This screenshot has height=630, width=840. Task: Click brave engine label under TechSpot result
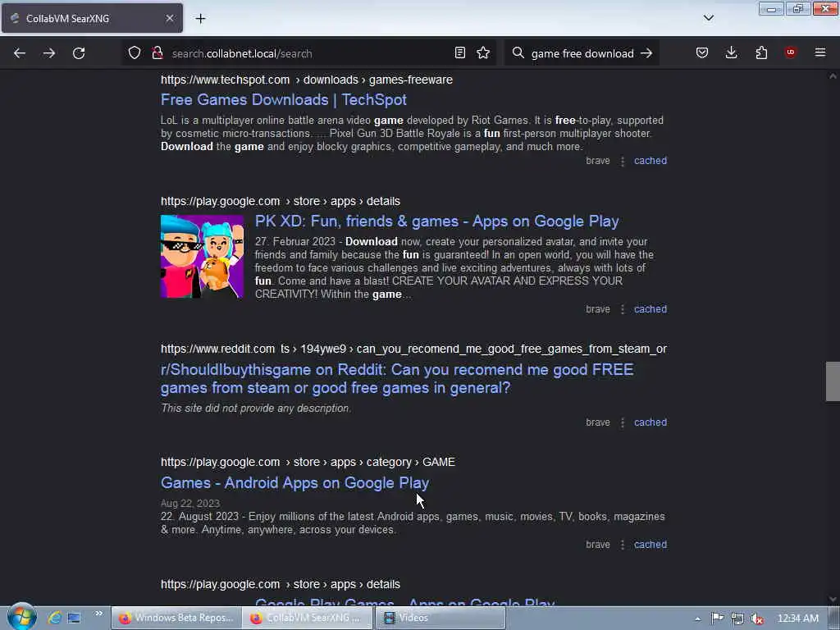(598, 161)
